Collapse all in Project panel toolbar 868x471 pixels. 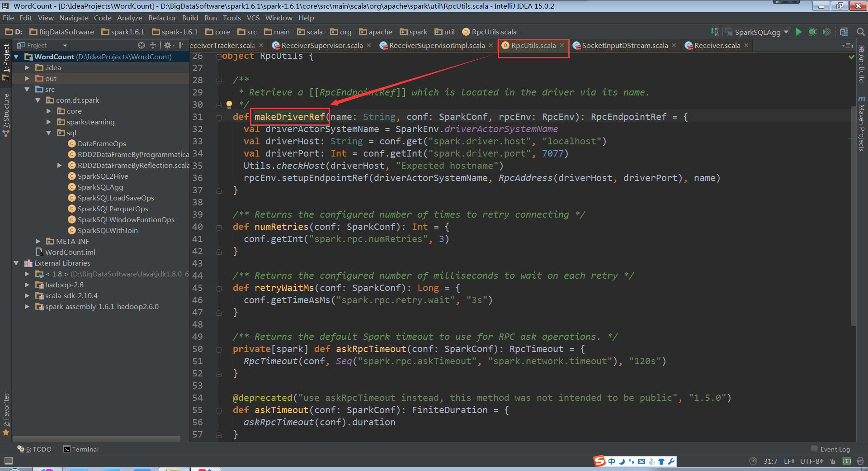[x=153, y=45]
